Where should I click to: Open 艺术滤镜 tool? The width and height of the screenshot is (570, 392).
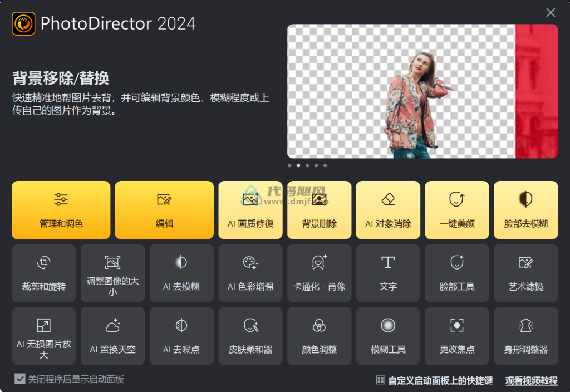(526, 273)
